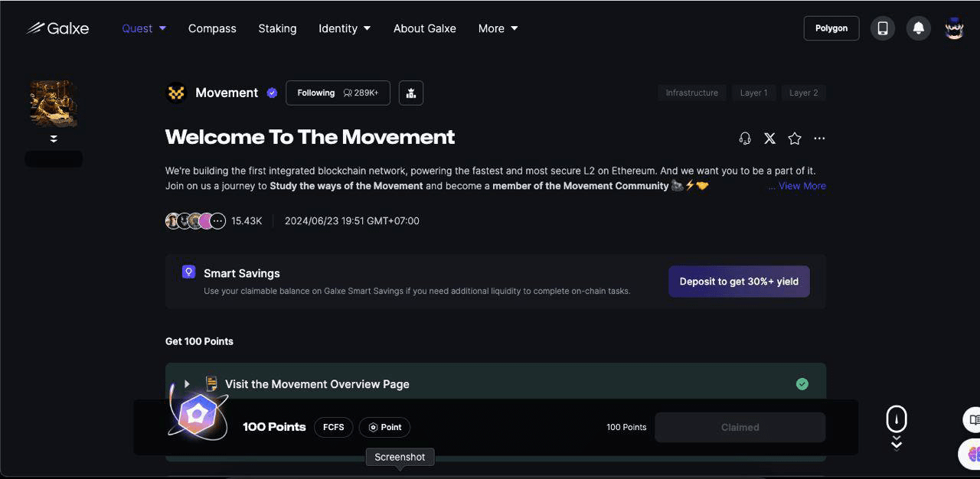
Task: Open the book guide floating icon
Action: (x=973, y=419)
